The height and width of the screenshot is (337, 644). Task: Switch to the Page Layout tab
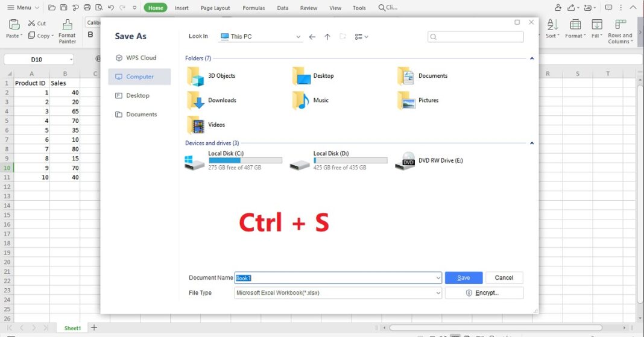[x=215, y=8]
